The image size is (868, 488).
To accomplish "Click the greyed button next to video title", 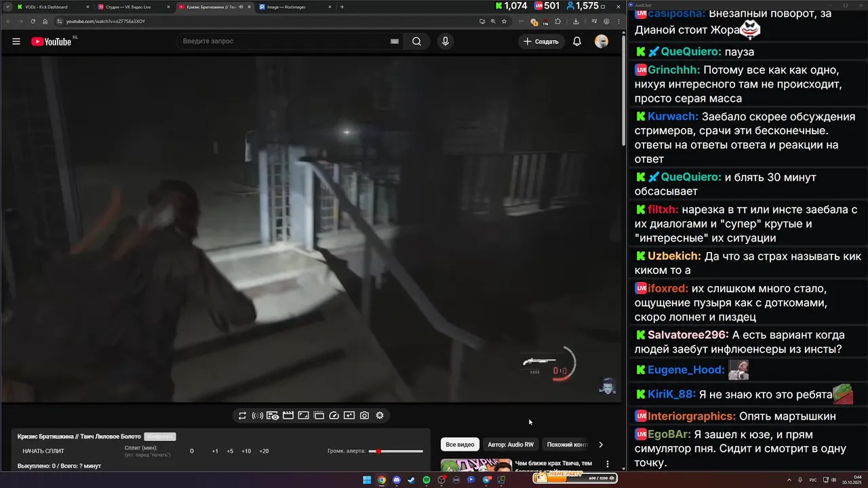I will (x=160, y=436).
